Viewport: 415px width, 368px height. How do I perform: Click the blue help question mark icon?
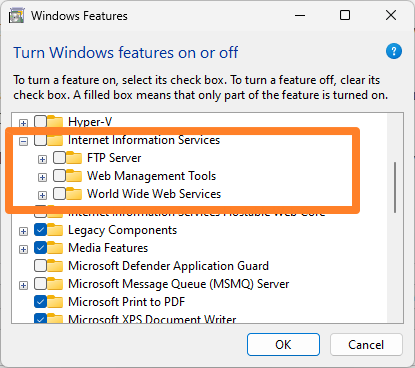394,51
